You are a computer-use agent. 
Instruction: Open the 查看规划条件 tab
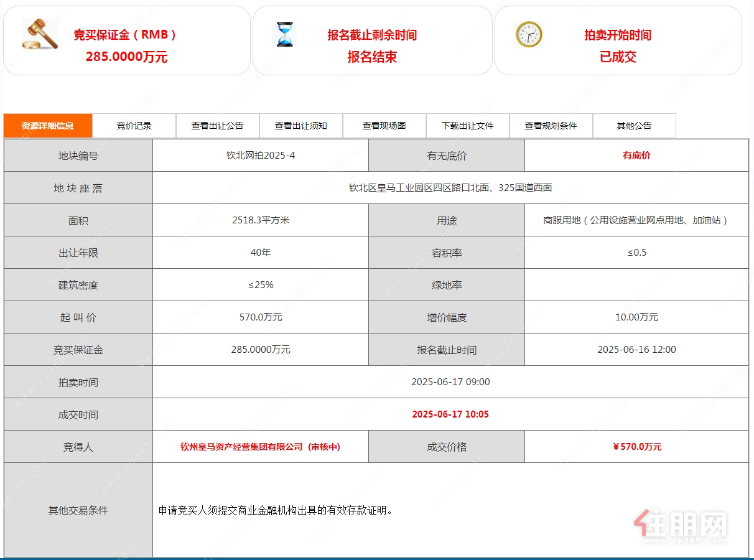(x=551, y=126)
